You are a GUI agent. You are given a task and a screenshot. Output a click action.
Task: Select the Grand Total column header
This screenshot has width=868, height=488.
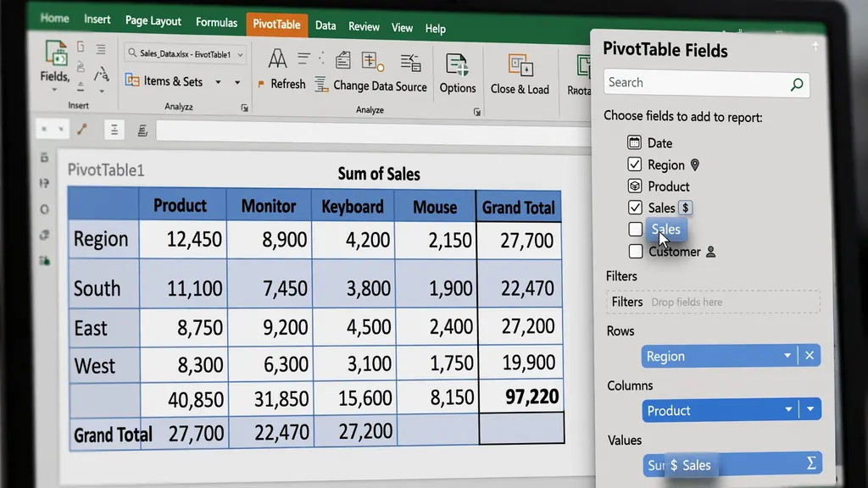518,207
